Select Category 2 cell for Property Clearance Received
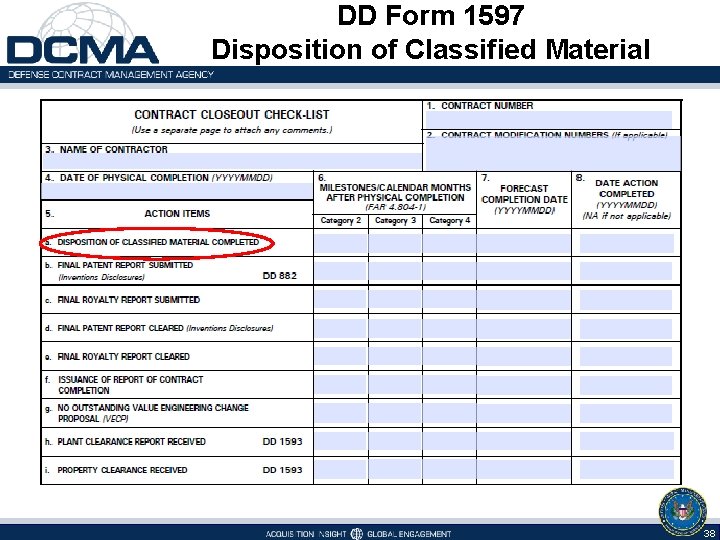Screen dimensions: 720x540 click(x=340, y=470)
